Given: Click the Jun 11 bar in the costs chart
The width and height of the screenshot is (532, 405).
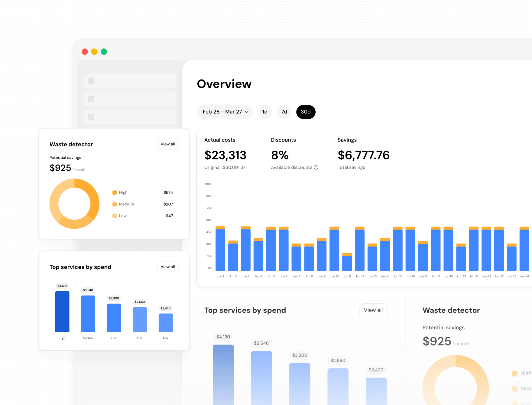Looking at the screenshot, I should 347,262.
